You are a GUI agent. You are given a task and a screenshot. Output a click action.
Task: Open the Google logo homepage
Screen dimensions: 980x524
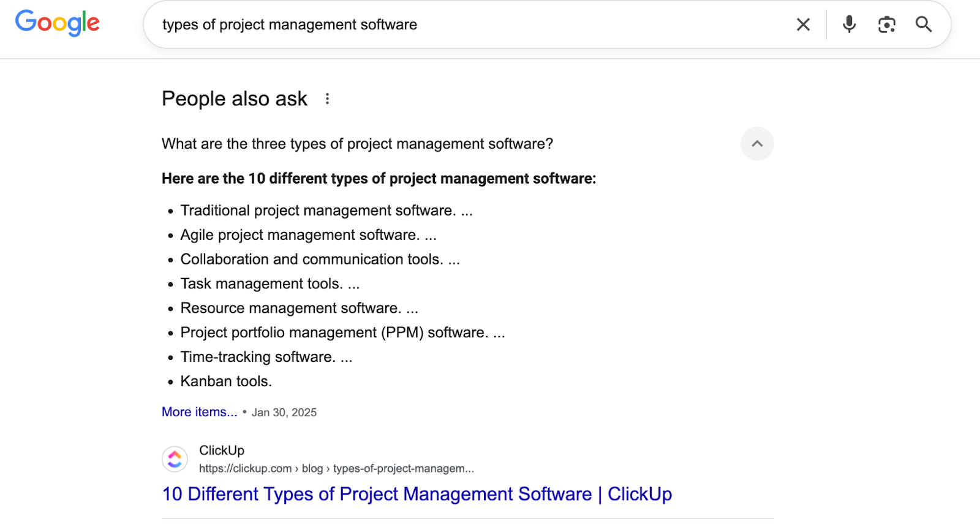pos(58,23)
